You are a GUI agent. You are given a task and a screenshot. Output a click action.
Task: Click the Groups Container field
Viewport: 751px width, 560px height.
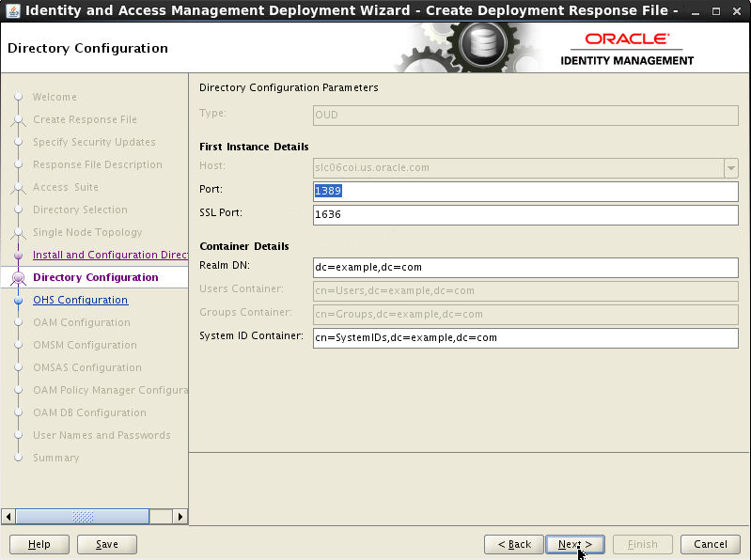point(525,314)
